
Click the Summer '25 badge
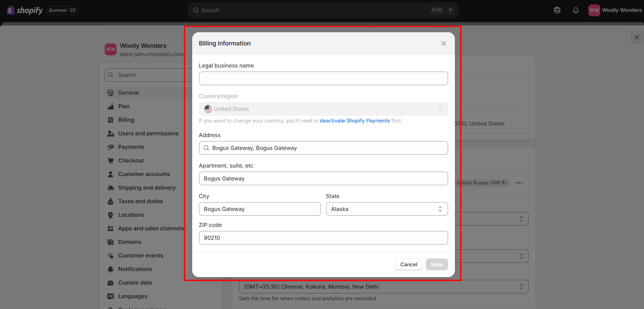pos(62,10)
